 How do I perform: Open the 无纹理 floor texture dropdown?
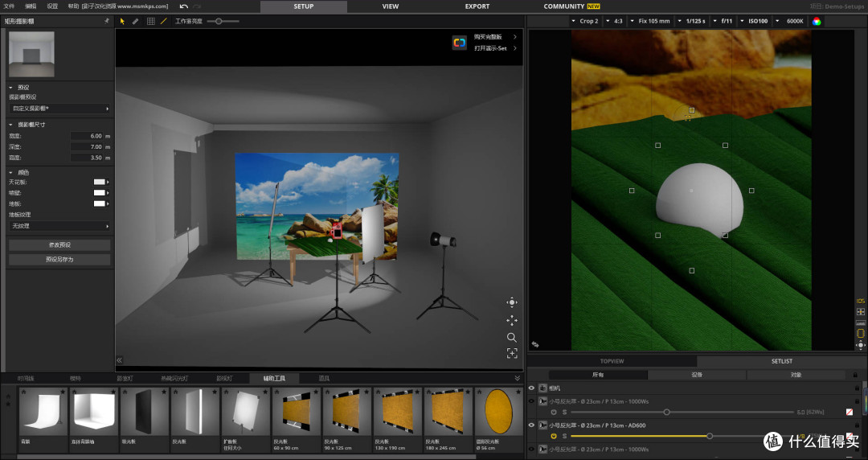(59, 226)
